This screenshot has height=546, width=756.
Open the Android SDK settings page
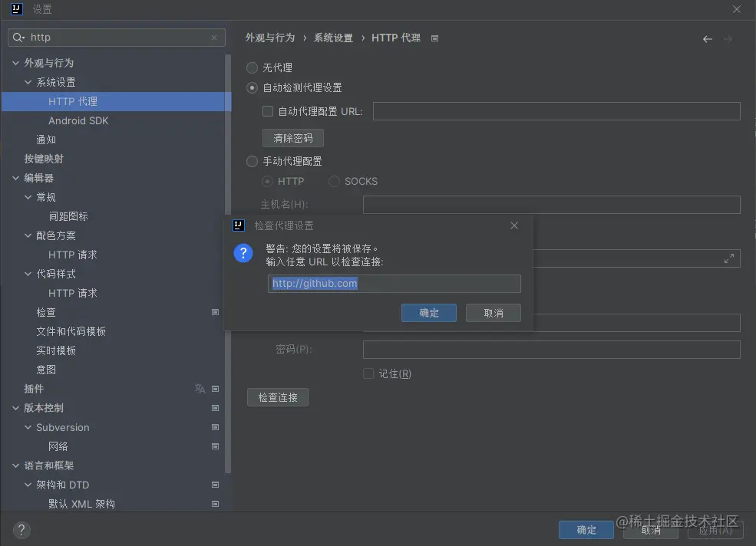tap(78, 121)
